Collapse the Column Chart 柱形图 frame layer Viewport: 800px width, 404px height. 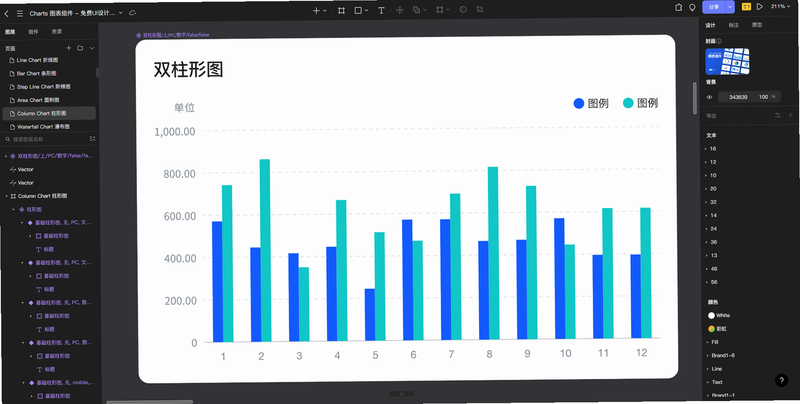6,196
